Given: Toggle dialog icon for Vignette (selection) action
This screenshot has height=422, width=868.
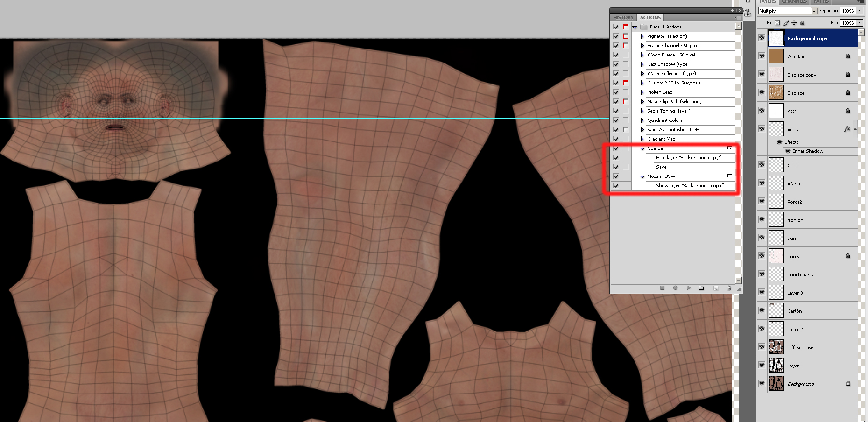Looking at the screenshot, I should (x=626, y=36).
